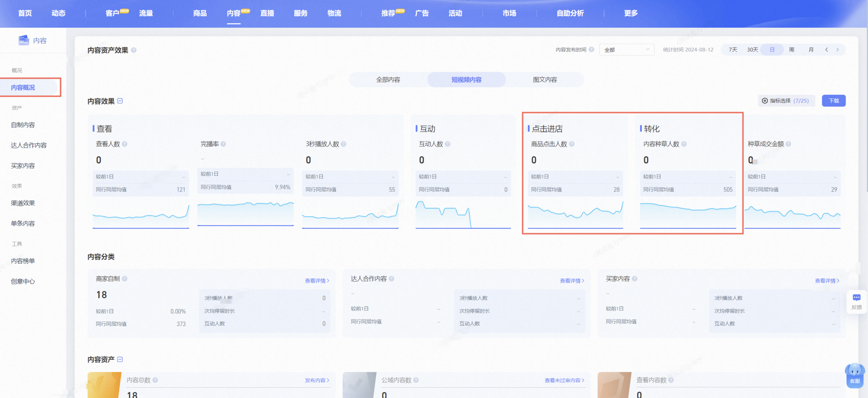The image size is (868, 398).
Task: Open the 首页 top nav tab
Action: [25, 13]
